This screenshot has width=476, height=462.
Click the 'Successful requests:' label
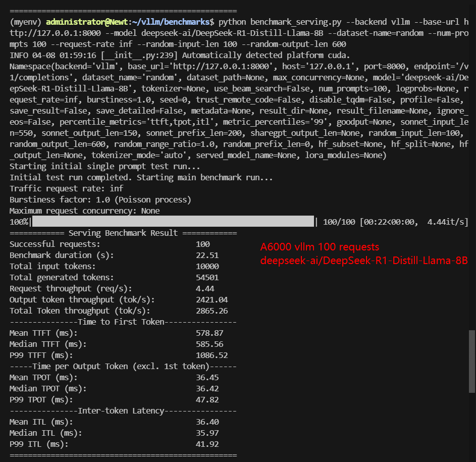pos(55,244)
